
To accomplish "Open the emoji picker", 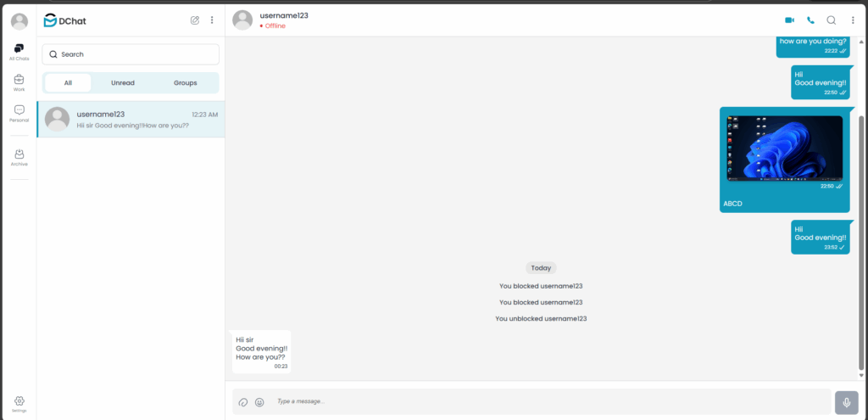I will click(x=259, y=402).
